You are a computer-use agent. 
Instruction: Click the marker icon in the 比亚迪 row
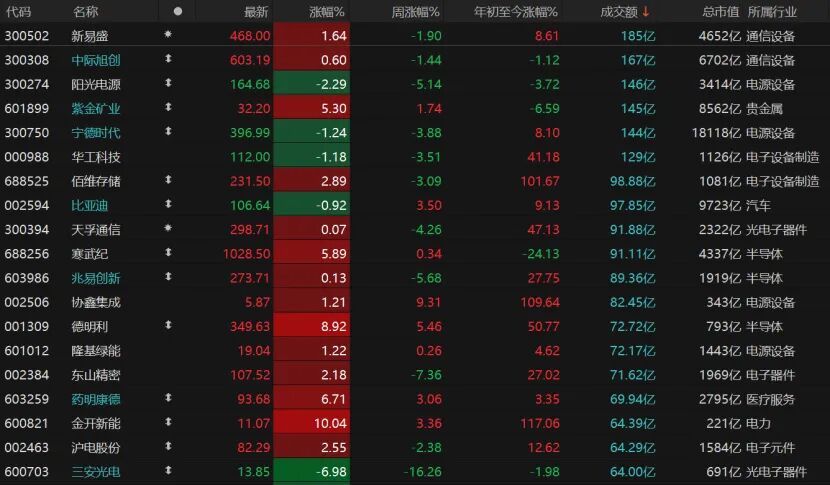coord(168,204)
